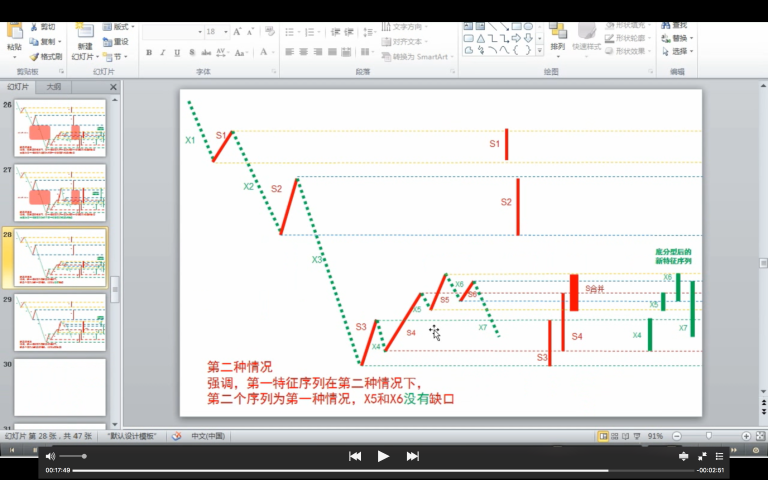Click the speaker volume icon in player

50,456
